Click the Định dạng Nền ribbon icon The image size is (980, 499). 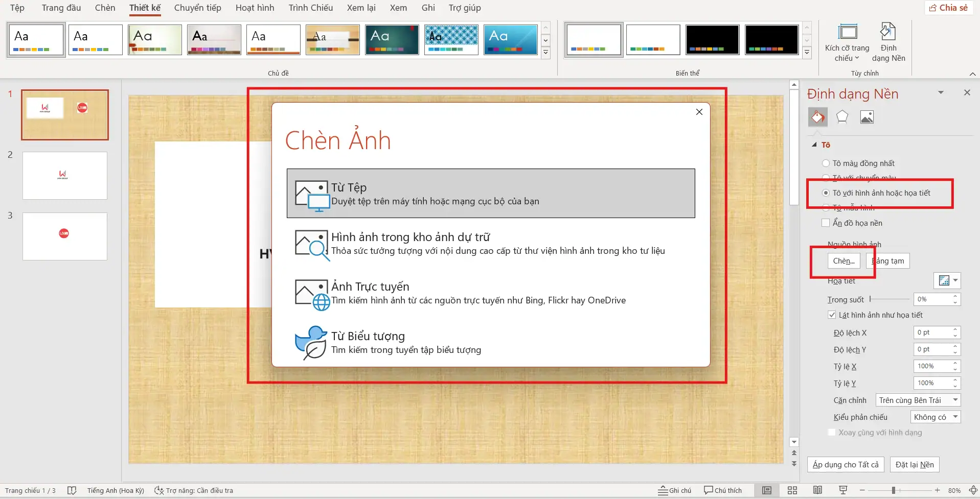tap(888, 32)
